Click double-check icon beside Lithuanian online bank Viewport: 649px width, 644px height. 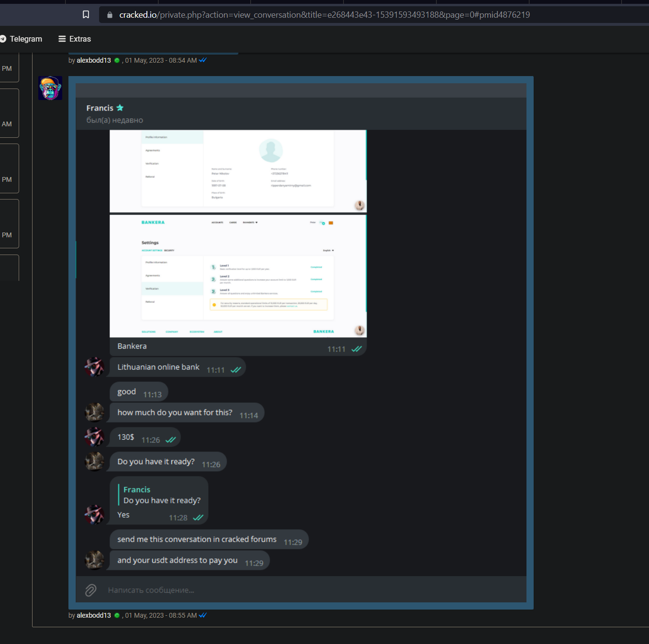235,370
